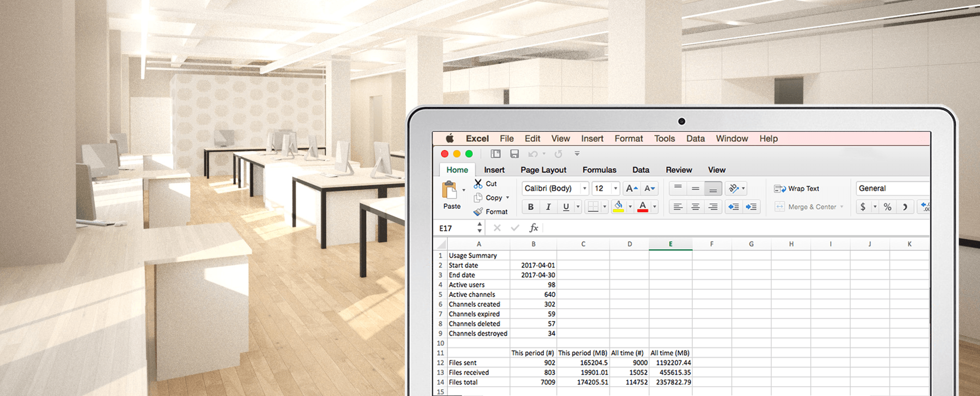980x396 pixels.
Task: Open the fx insert function dialog
Action: click(534, 228)
